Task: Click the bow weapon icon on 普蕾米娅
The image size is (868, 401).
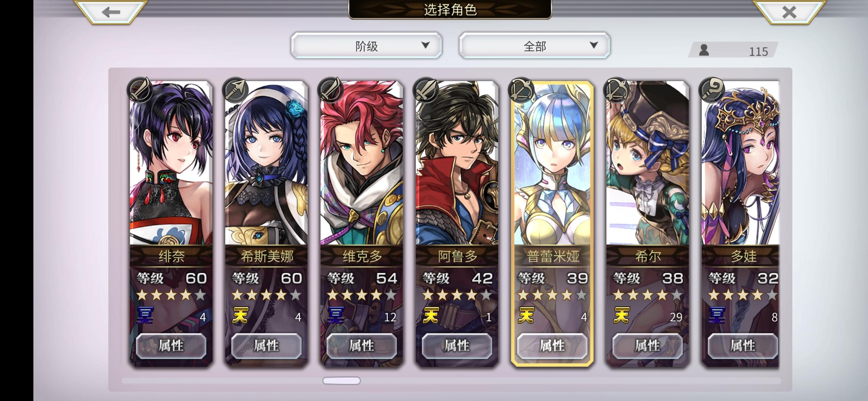Action: tap(521, 89)
